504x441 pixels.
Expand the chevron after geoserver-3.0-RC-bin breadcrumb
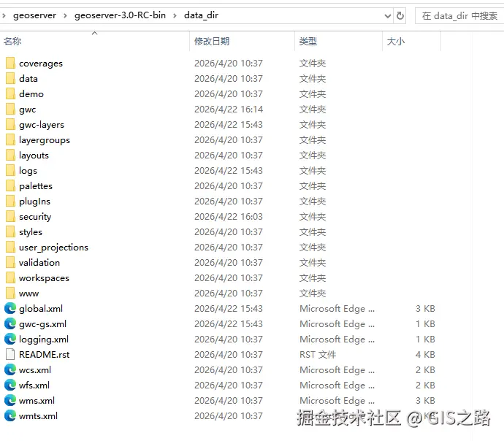click(175, 15)
